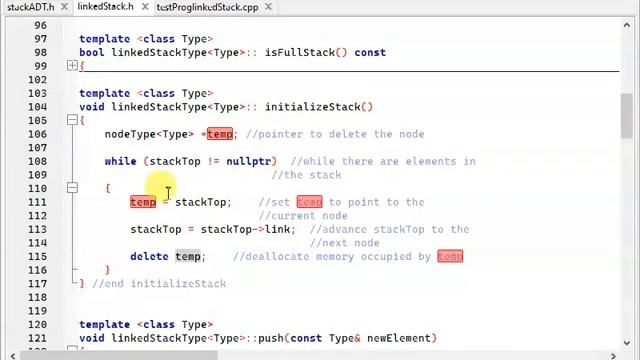This screenshot has width=640, height=360.
Task: Open the testProglinkedStack.cpp tab
Action: coord(207,7)
